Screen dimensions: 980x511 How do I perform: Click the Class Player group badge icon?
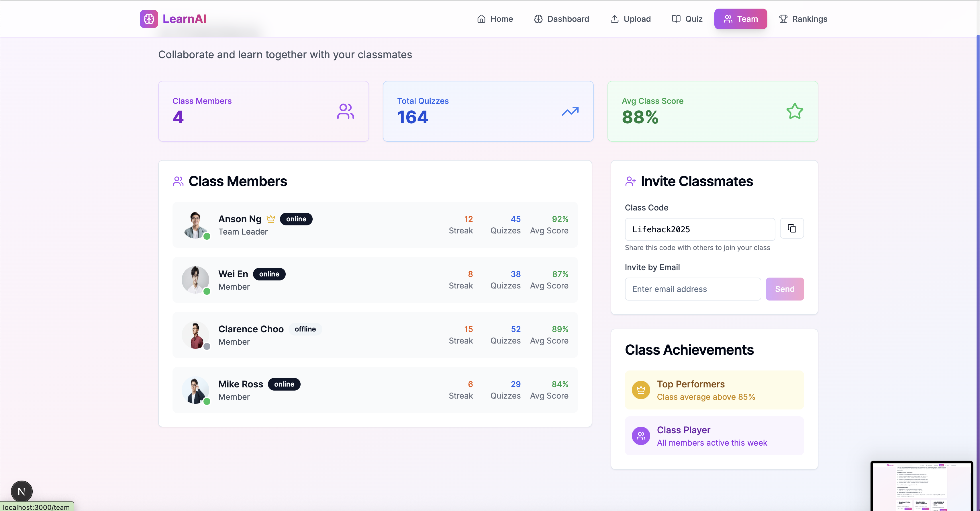(641, 436)
